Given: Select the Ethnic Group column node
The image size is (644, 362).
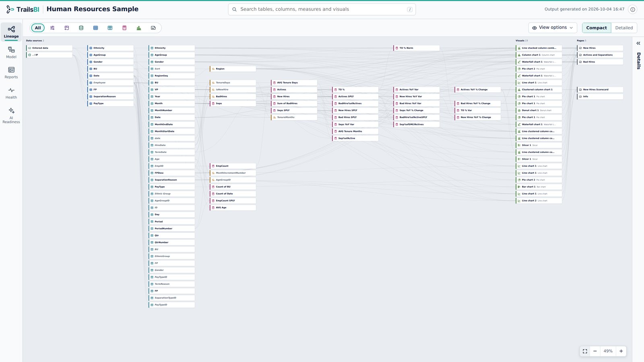Looking at the screenshot, I should 172,194.
